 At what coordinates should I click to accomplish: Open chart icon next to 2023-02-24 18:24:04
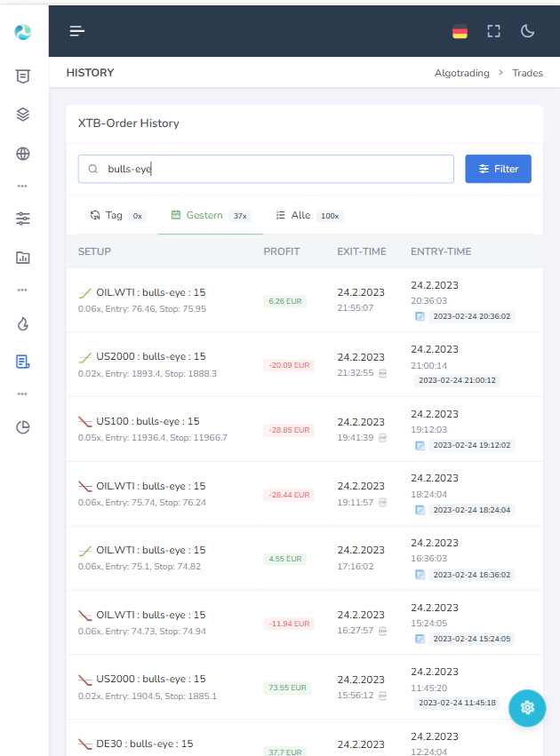420,510
